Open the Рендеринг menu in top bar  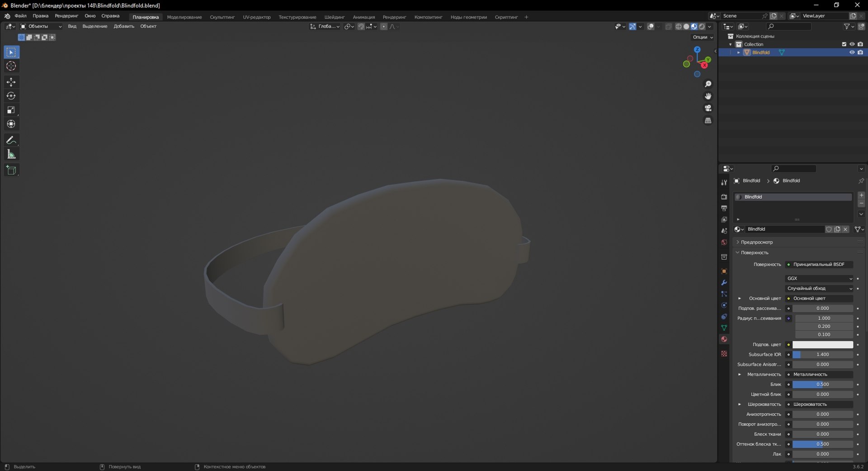pyautogui.click(x=66, y=16)
